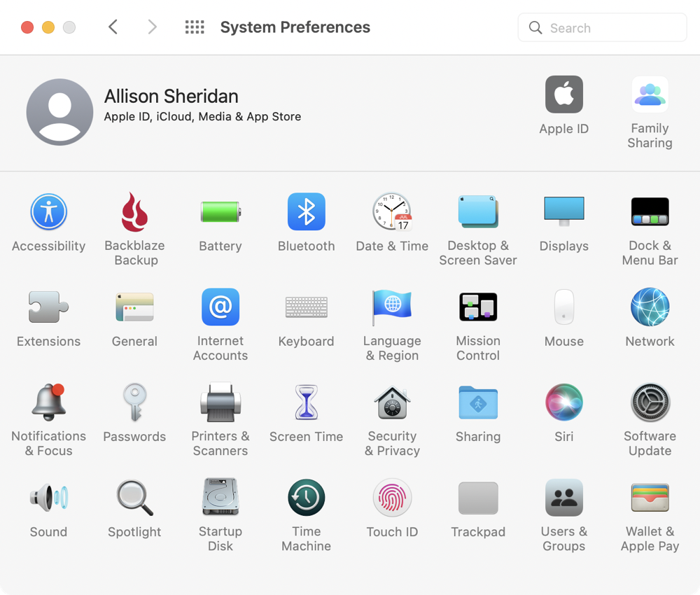Click the Bluetooth preference icon
700x595 pixels.
(x=306, y=212)
